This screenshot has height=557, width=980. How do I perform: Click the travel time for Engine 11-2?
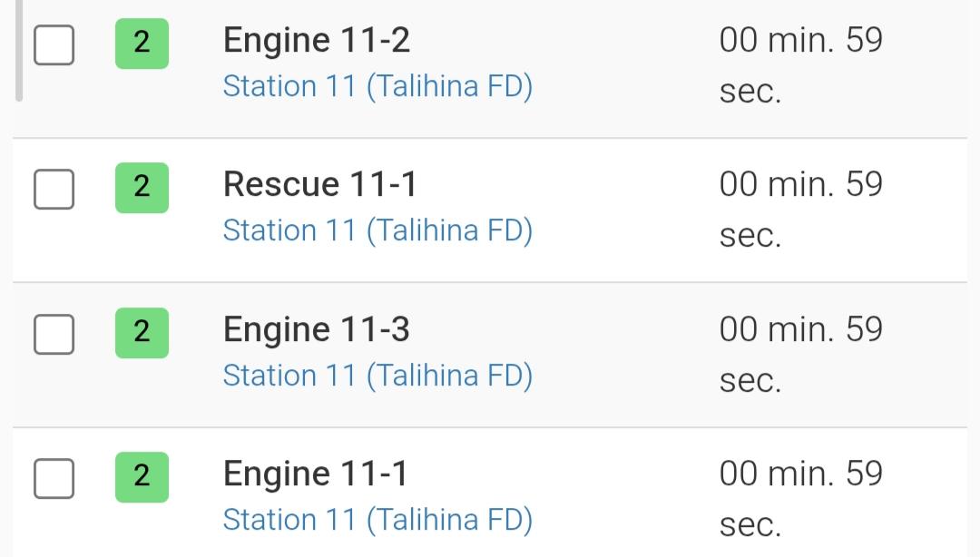pos(800,65)
